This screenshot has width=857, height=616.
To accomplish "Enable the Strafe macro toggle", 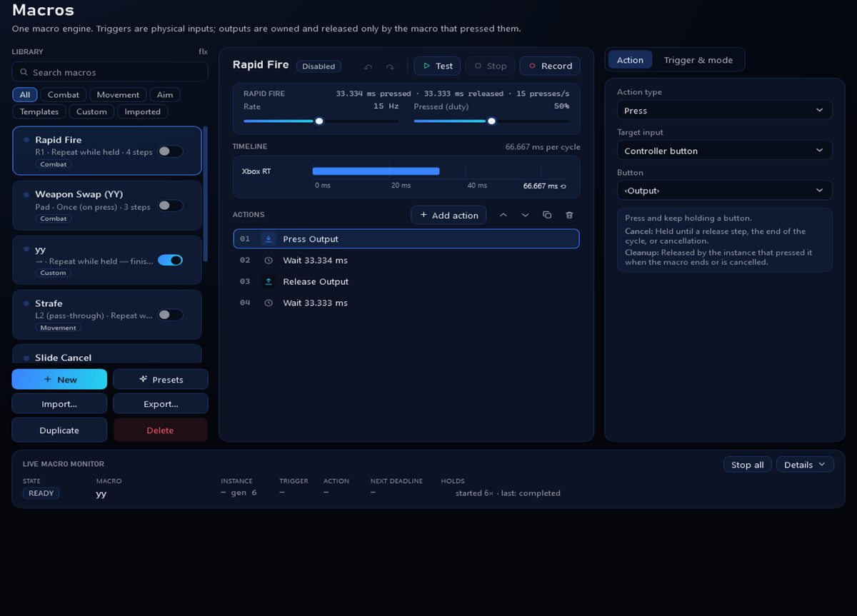I will 170,315.
